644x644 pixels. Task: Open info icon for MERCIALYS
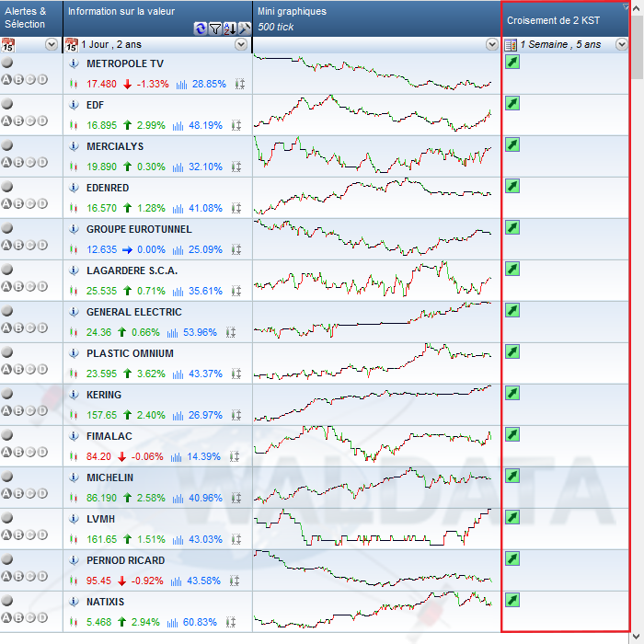tap(74, 146)
